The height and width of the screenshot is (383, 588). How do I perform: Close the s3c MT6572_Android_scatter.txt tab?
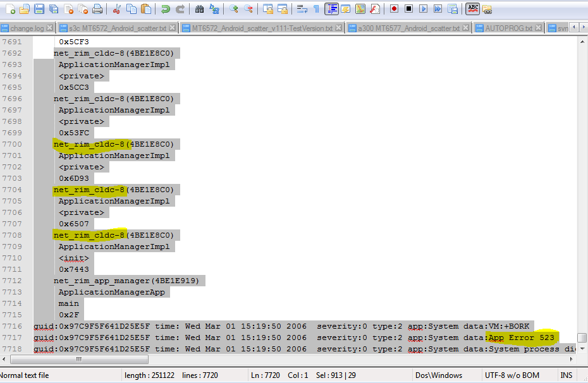pyautogui.click(x=172, y=28)
